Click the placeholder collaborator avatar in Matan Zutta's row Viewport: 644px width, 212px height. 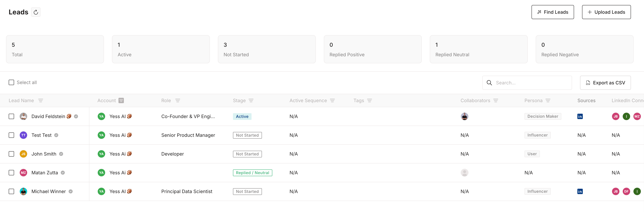[x=464, y=173]
